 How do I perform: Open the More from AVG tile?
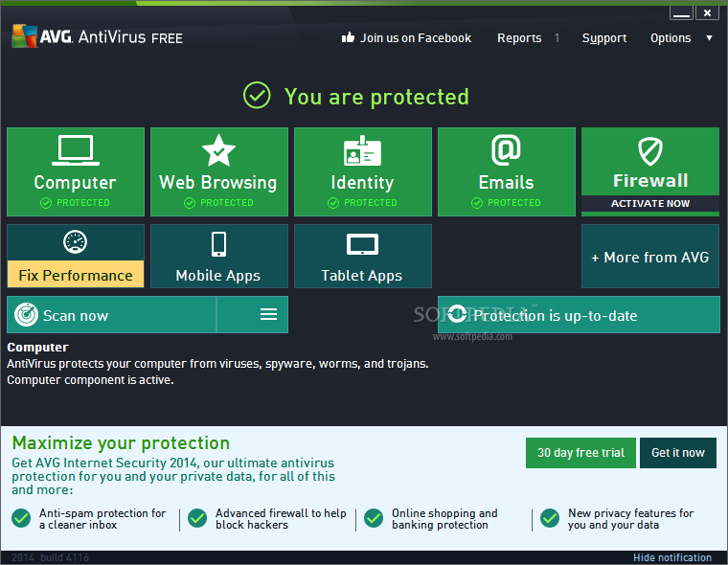coord(650,257)
